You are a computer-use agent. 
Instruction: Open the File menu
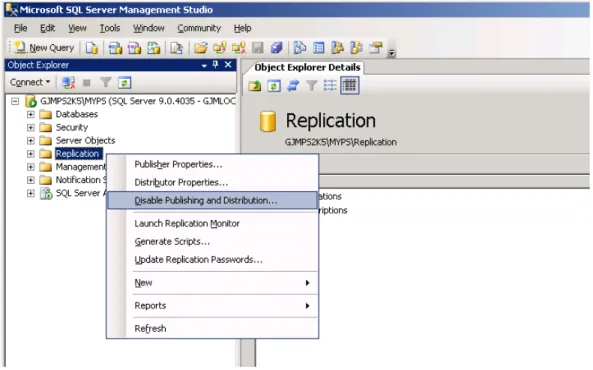click(20, 28)
